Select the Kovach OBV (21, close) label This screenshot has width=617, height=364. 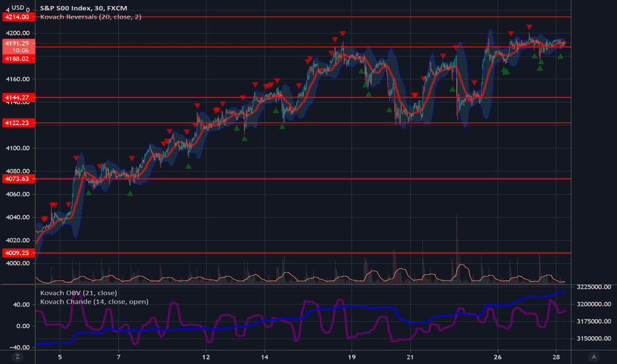coord(78,293)
